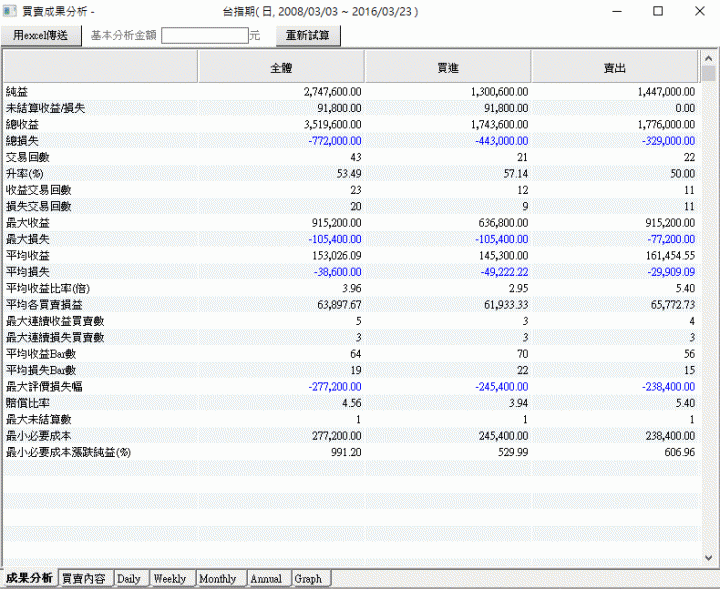Click the -238,400.00 sell drawdown value

pyautogui.click(x=669, y=387)
